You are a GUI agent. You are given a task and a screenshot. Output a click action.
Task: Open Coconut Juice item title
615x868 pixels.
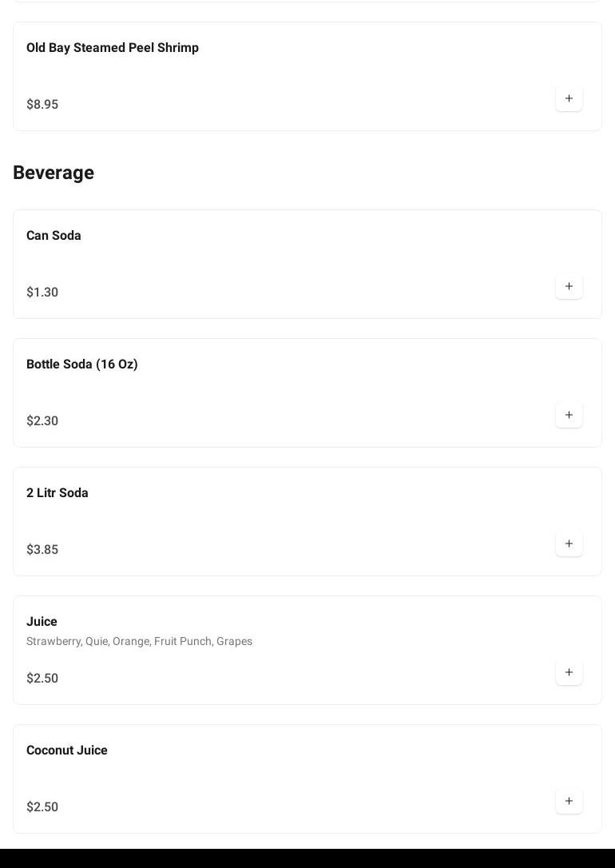coord(67,751)
